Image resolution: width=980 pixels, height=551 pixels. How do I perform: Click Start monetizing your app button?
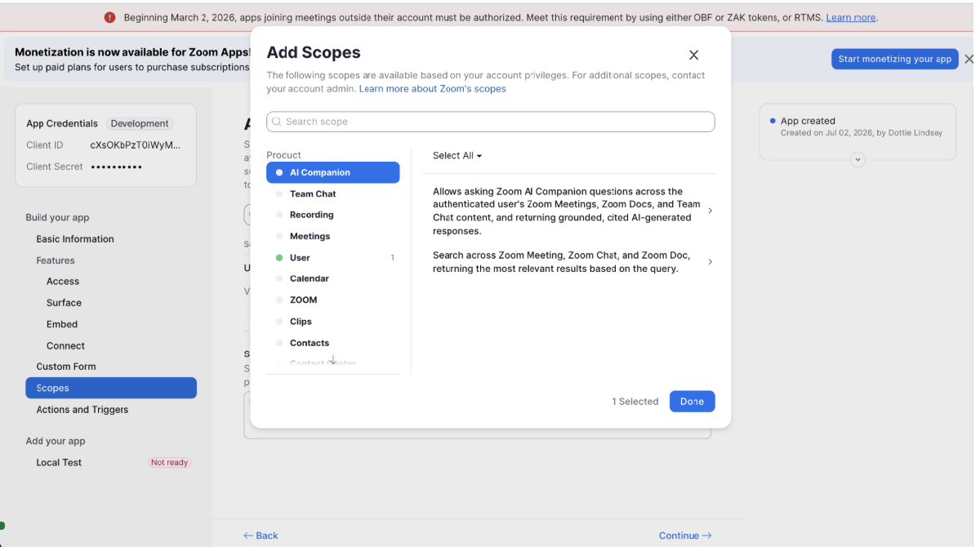click(x=894, y=59)
